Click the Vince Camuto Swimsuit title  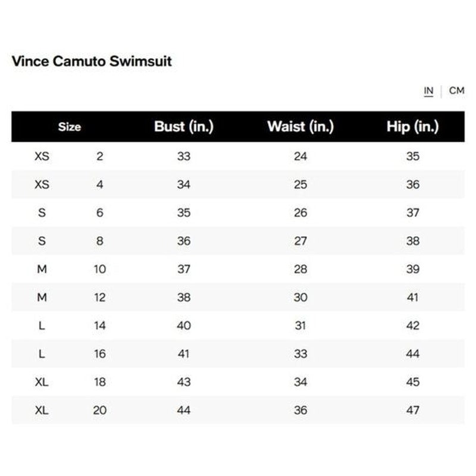pyautogui.click(x=92, y=61)
